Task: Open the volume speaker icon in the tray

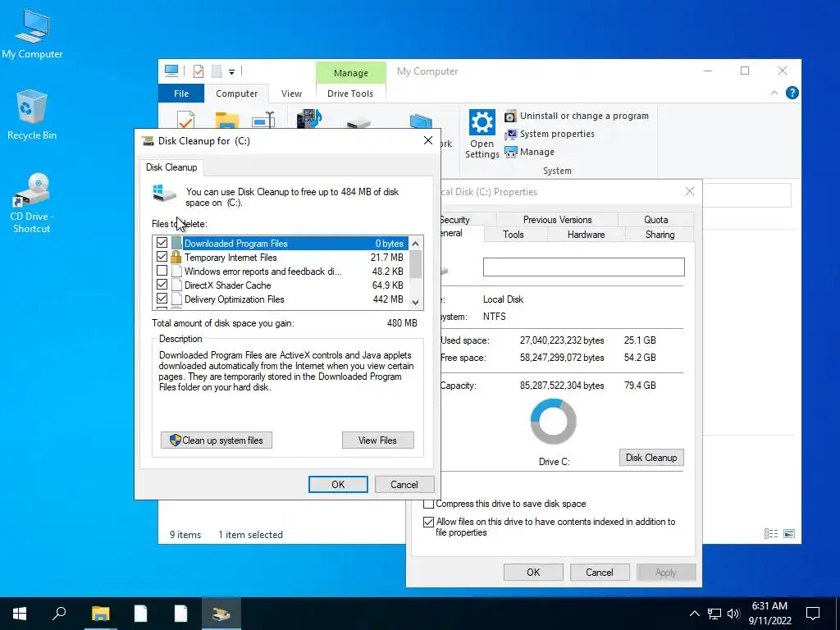Action: click(x=733, y=614)
